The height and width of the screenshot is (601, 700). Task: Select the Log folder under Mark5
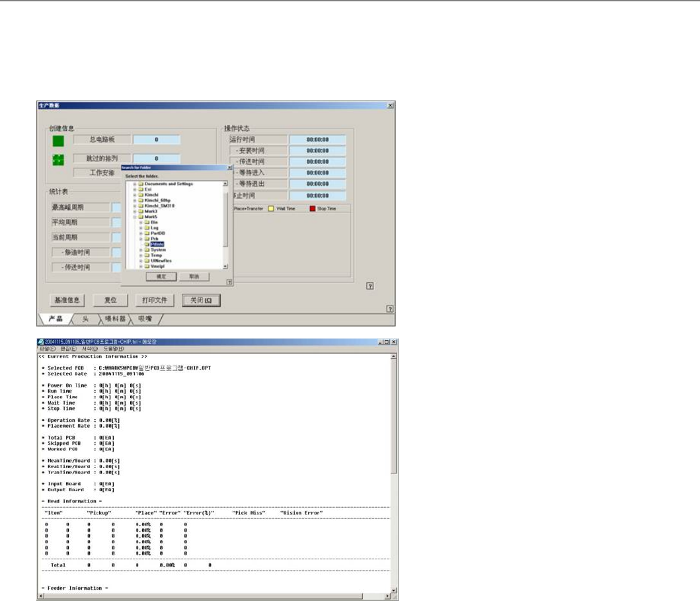click(x=155, y=228)
